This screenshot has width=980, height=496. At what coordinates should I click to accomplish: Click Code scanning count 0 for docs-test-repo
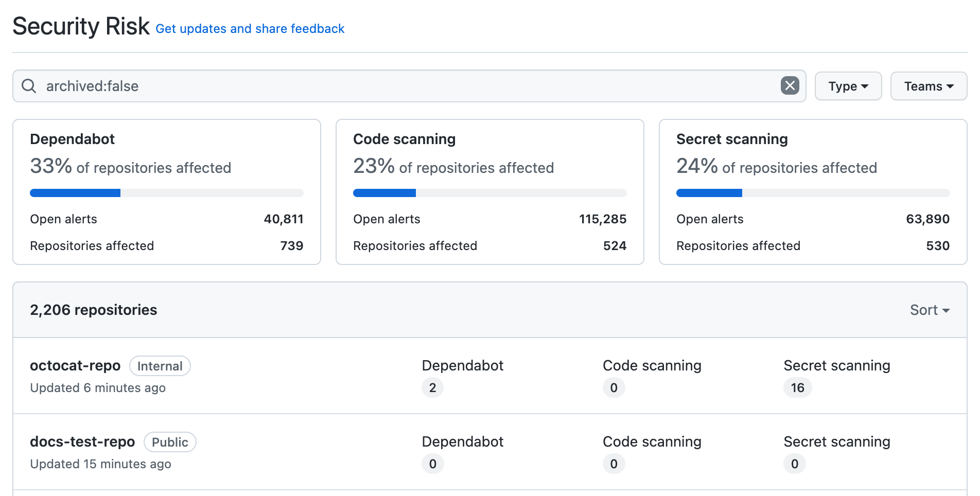614,464
